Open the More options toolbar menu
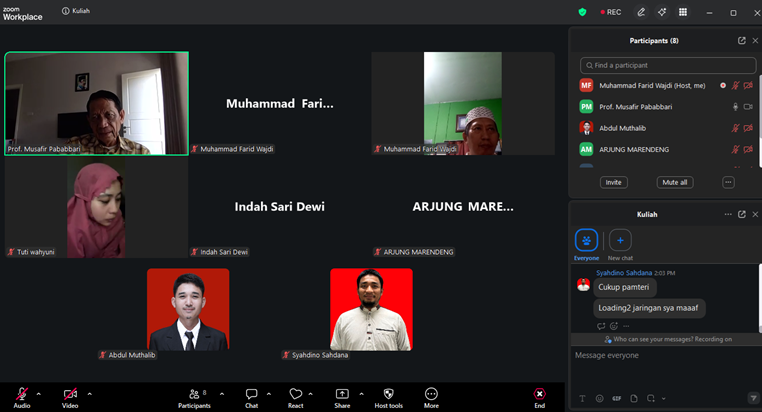The height and width of the screenshot is (412, 762). tap(431, 398)
